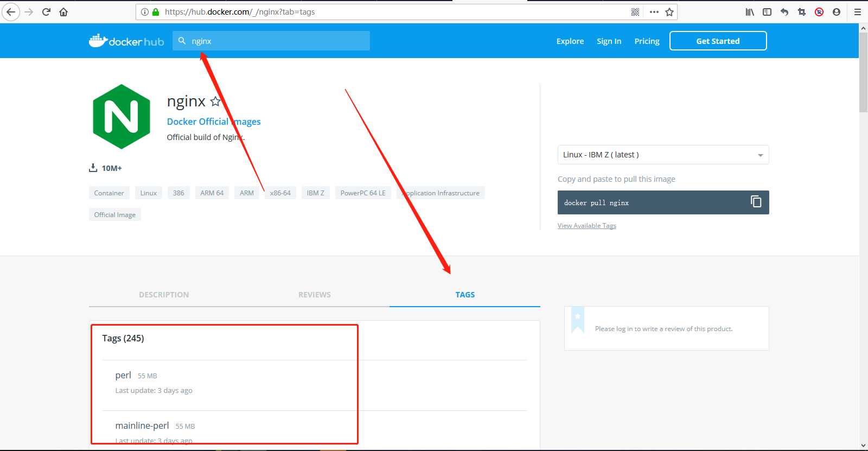The height and width of the screenshot is (451, 868).
Task: Select the 386 architecture chip
Action: 178,193
